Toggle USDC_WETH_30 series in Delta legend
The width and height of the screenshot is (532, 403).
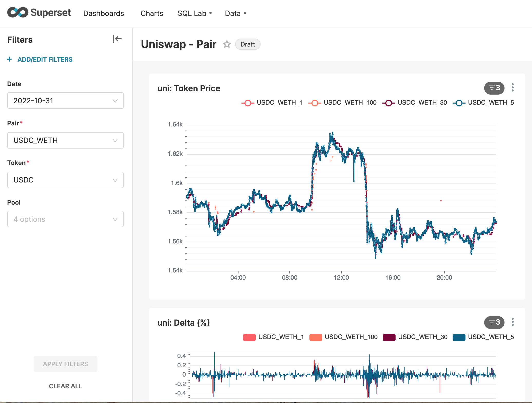[x=415, y=337]
